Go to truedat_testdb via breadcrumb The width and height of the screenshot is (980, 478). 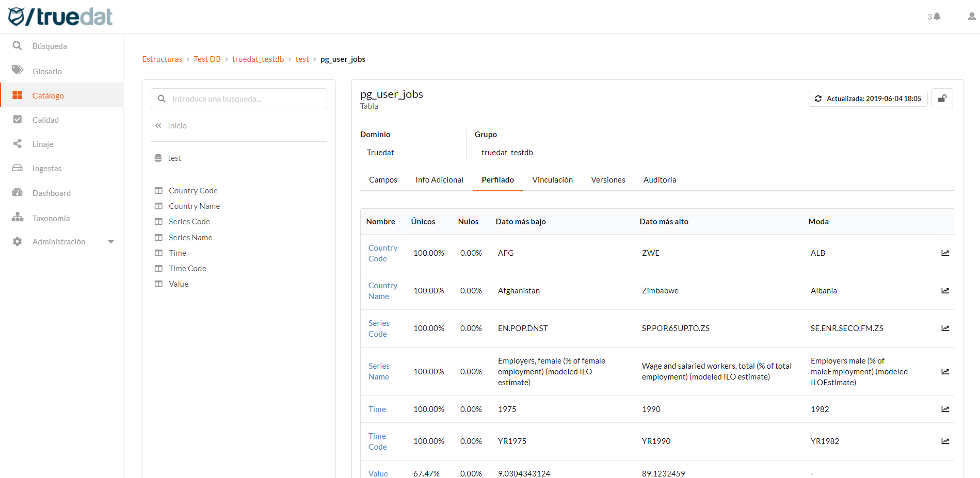coord(258,59)
